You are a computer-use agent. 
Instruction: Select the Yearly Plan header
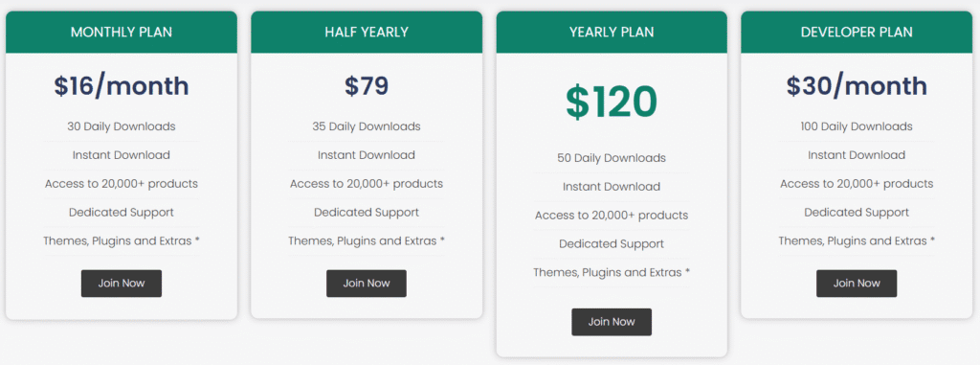pyautogui.click(x=612, y=32)
